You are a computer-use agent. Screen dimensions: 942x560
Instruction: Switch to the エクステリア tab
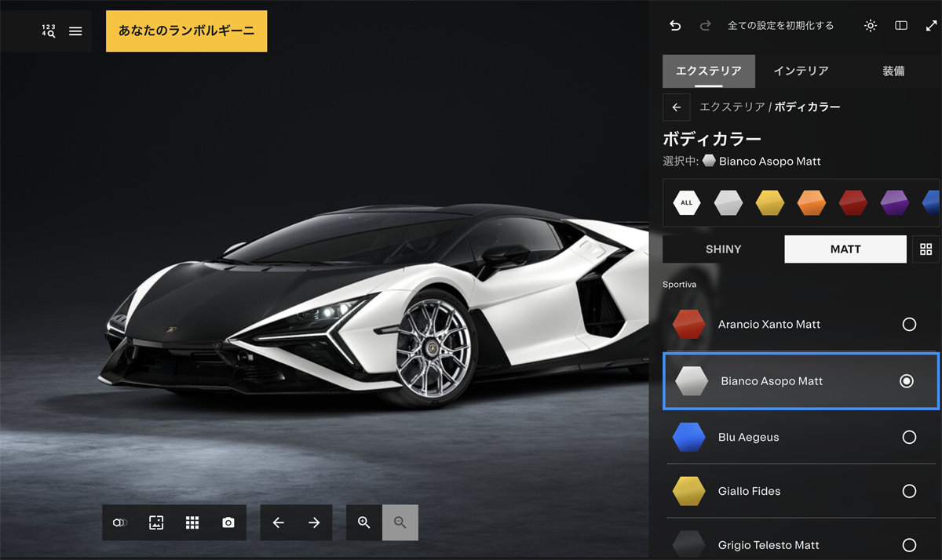[x=709, y=71]
